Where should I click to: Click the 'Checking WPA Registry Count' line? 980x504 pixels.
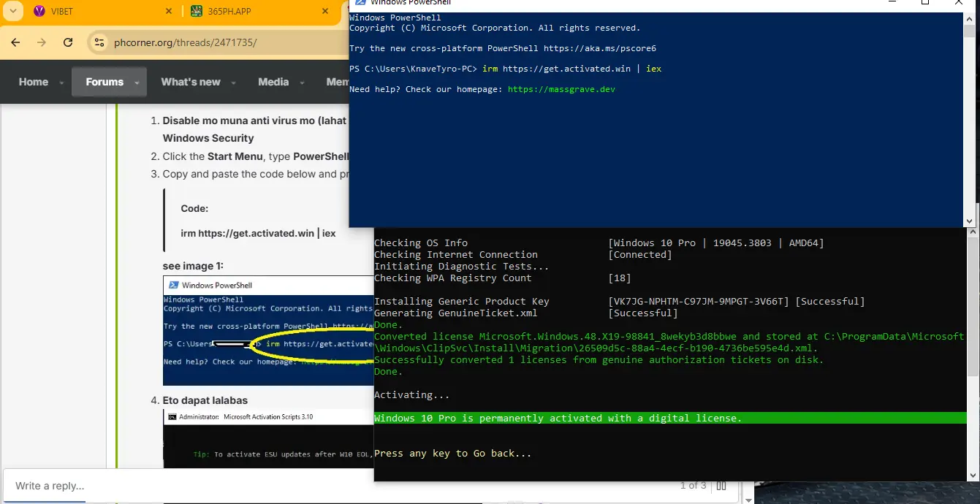click(x=453, y=278)
